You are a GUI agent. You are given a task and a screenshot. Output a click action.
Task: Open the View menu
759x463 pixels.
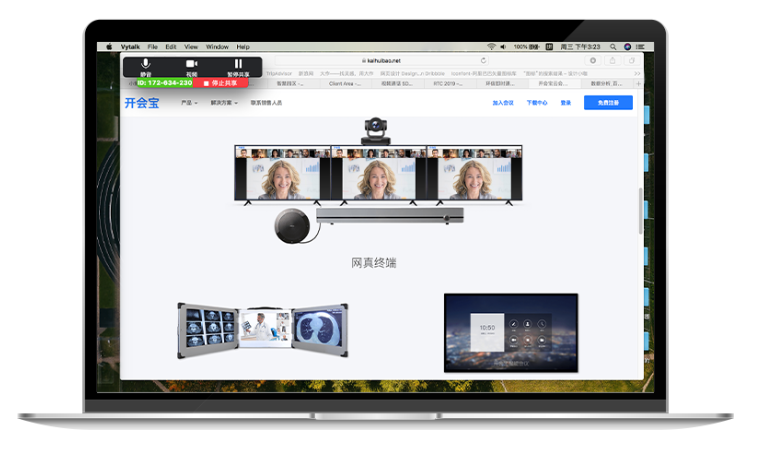click(x=191, y=47)
